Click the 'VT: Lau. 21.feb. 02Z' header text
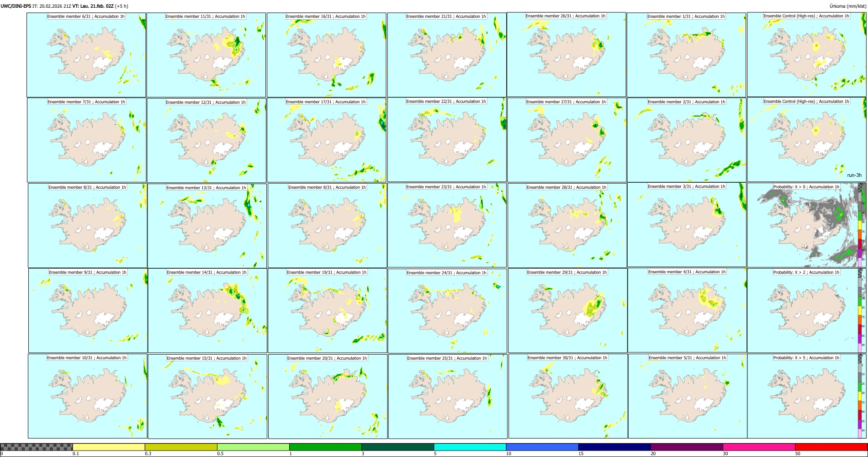This screenshot has height=457, width=868. point(93,6)
